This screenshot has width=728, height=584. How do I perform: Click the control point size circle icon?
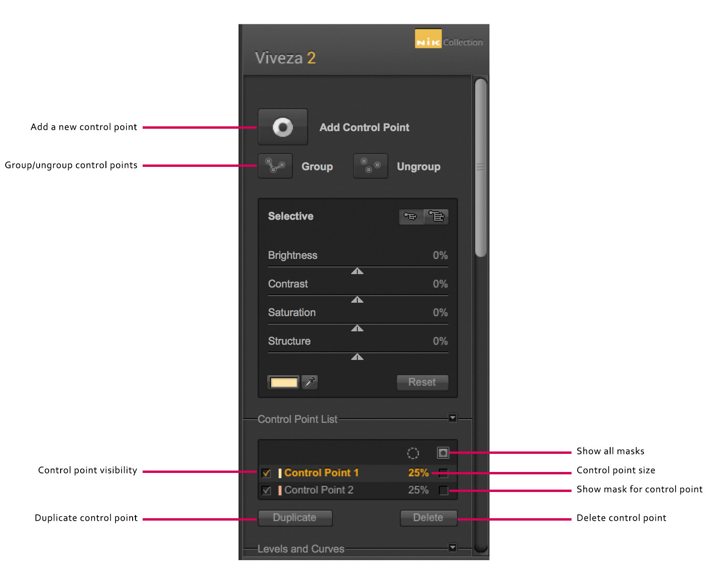point(413,453)
